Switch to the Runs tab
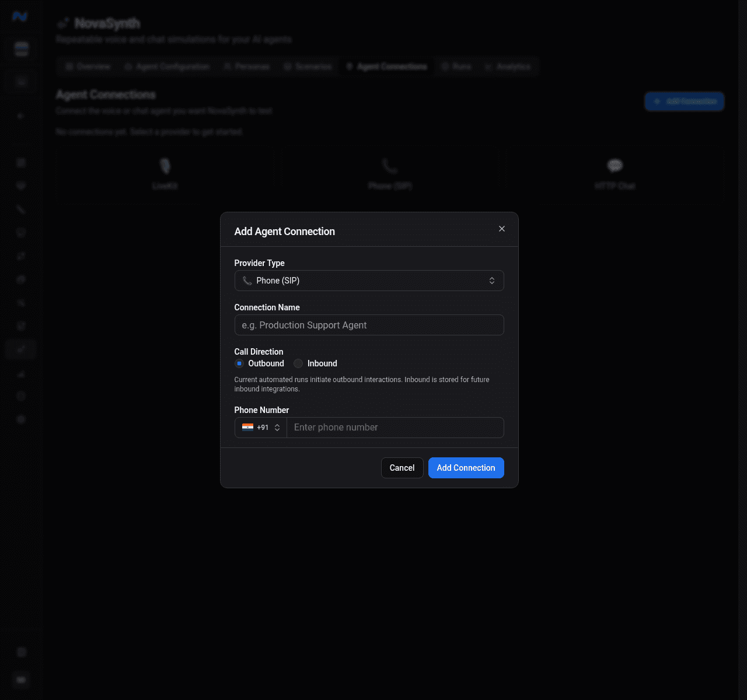Screen dimensions: 747x700 456,66
